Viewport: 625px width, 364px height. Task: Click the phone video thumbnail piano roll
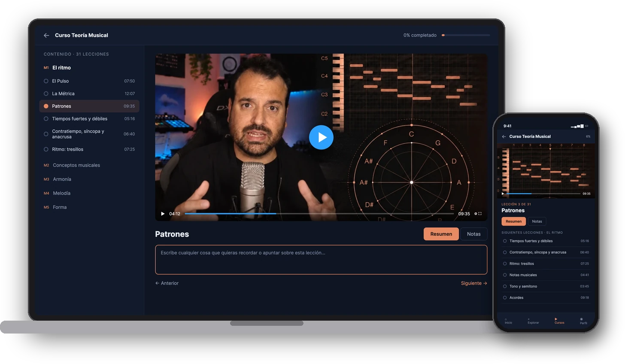(x=546, y=170)
